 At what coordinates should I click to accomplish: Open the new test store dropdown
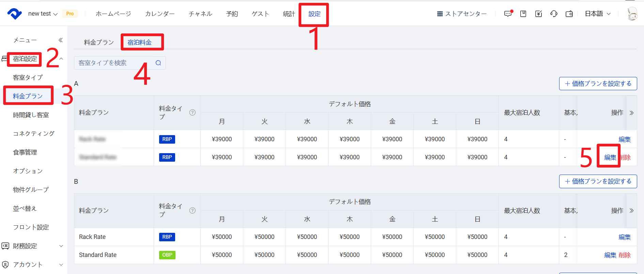43,14
